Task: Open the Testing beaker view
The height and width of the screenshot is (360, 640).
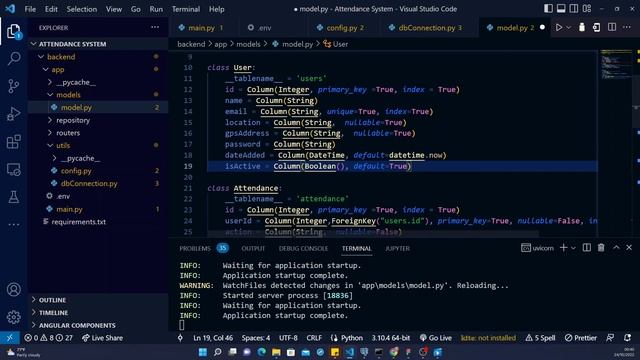Action: coord(13,197)
